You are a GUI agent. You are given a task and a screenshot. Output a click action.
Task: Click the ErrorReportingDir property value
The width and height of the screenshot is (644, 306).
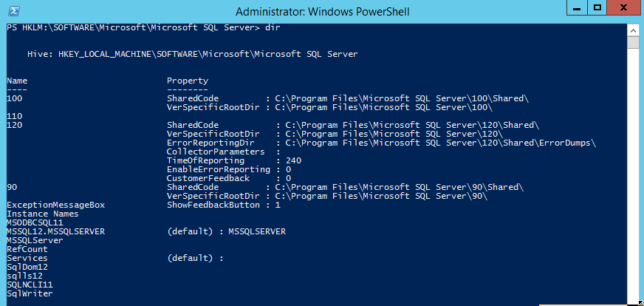click(x=436, y=143)
